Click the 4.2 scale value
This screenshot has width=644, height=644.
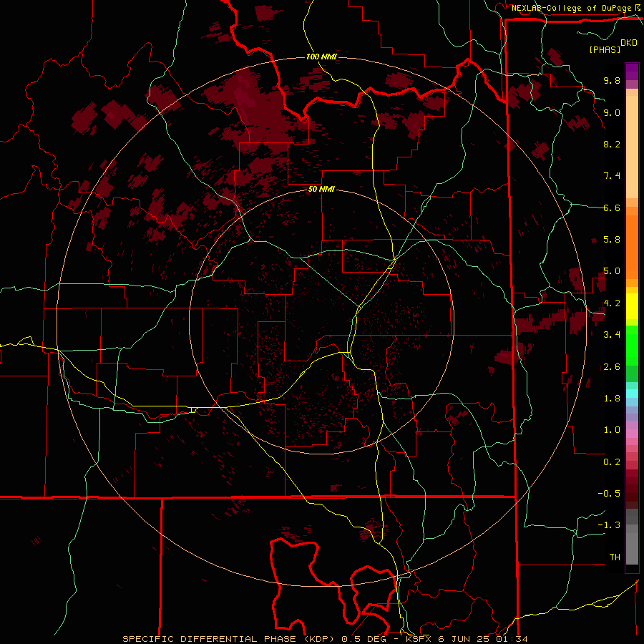pyautogui.click(x=612, y=303)
